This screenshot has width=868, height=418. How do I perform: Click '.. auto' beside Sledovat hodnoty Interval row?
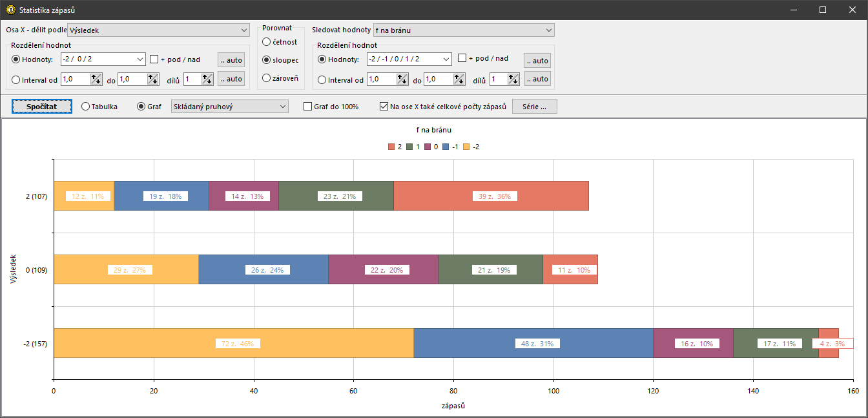point(537,79)
